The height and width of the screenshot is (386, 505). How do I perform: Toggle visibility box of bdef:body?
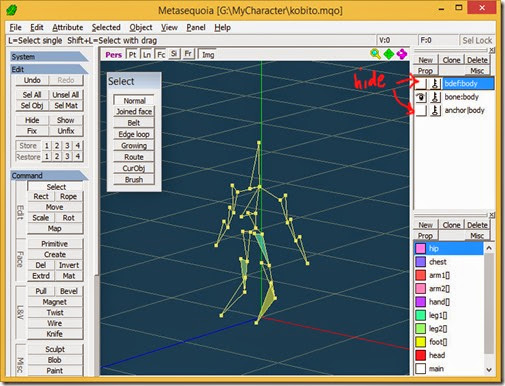[421, 83]
